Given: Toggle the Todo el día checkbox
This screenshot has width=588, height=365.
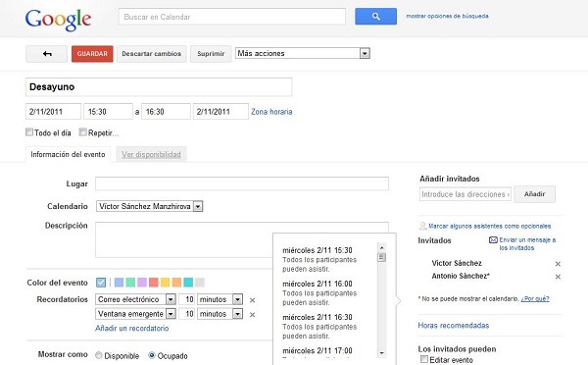Looking at the screenshot, I should click(29, 131).
